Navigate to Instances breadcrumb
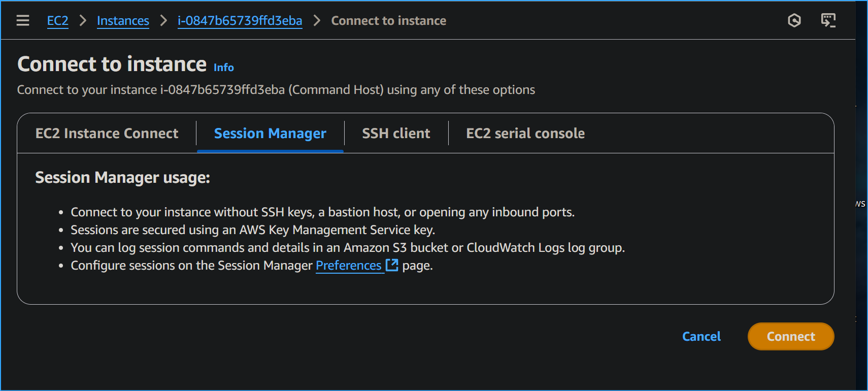 [x=123, y=21]
